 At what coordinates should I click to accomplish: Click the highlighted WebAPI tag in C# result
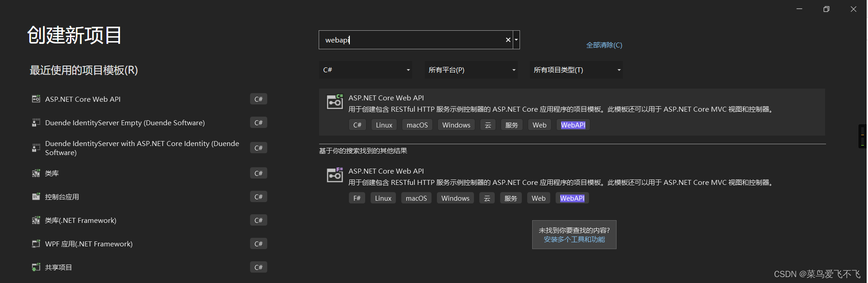click(x=573, y=125)
